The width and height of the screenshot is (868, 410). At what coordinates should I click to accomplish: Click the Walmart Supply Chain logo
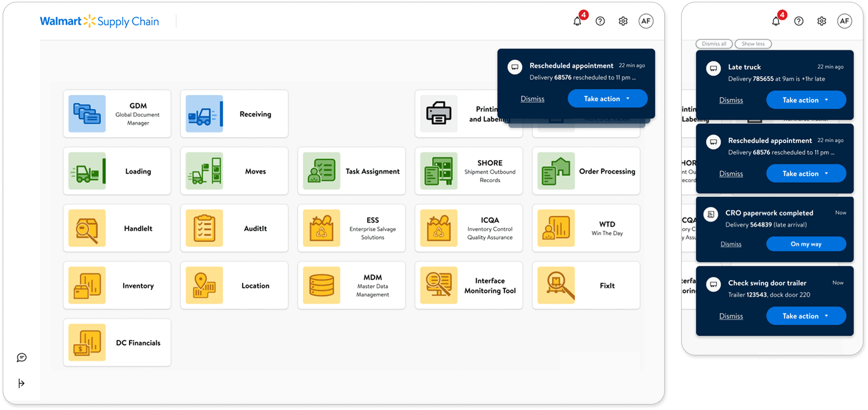[99, 21]
